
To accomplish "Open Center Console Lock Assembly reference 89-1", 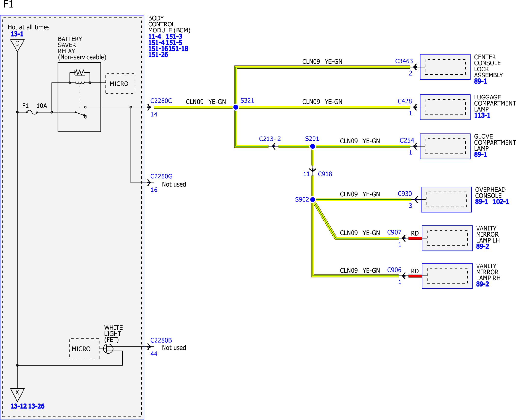I will [x=480, y=81].
